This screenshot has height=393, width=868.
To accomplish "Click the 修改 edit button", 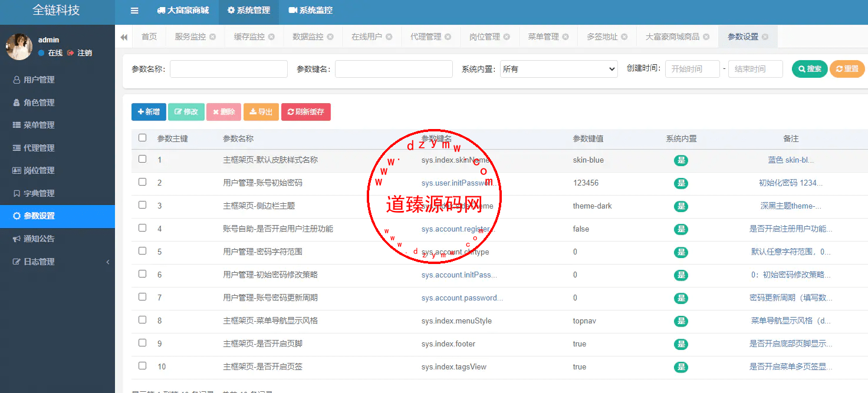I will pyautogui.click(x=186, y=112).
